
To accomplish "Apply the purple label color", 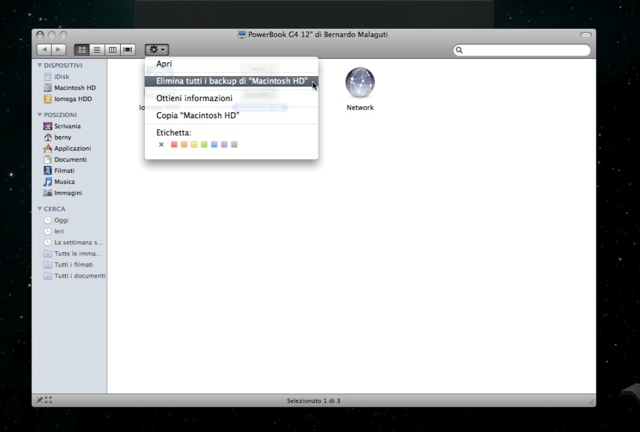I will pyautogui.click(x=224, y=145).
